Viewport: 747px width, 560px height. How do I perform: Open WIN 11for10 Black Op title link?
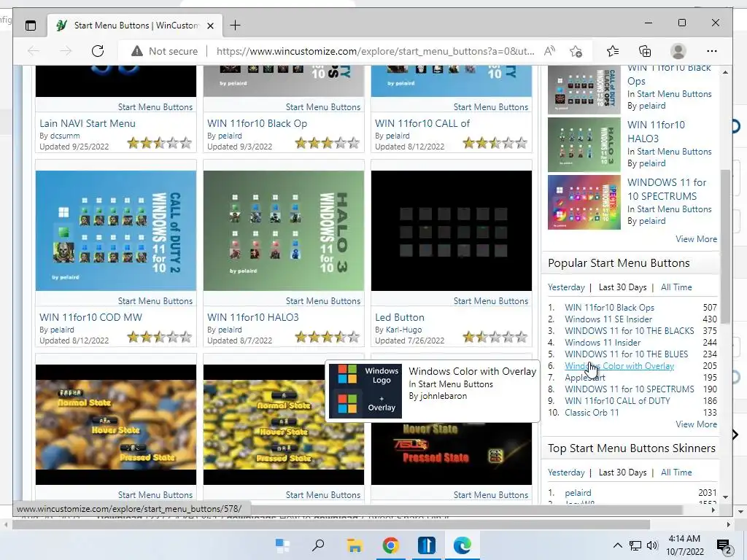(257, 123)
